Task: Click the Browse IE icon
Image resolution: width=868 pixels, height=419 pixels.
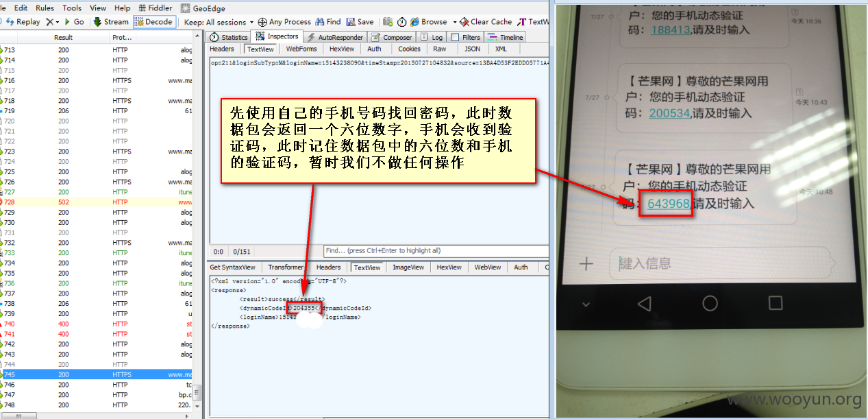Action: pyautogui.click(x=415, y=22)
